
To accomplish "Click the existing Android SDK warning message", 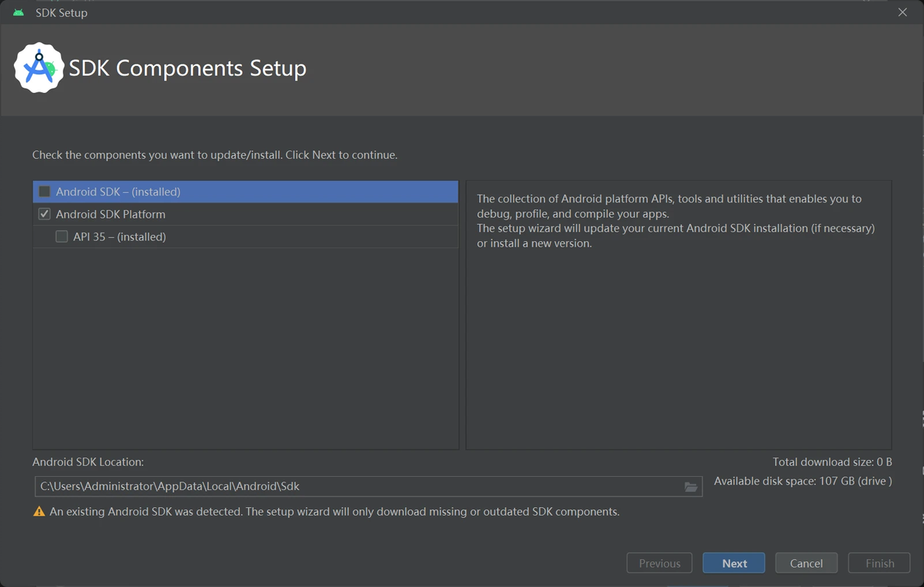I will [334, 512].
